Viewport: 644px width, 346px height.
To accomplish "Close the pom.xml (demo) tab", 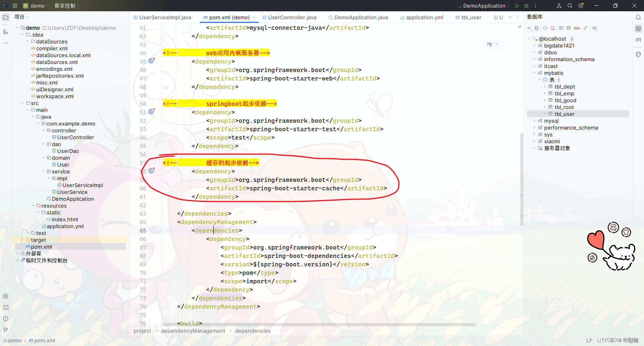I will [x=254, y=17].
